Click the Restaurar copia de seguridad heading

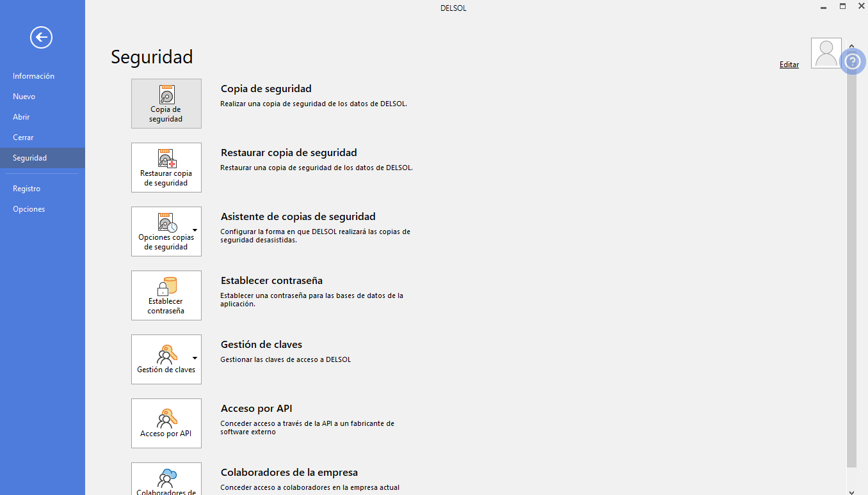pos(289,153)
